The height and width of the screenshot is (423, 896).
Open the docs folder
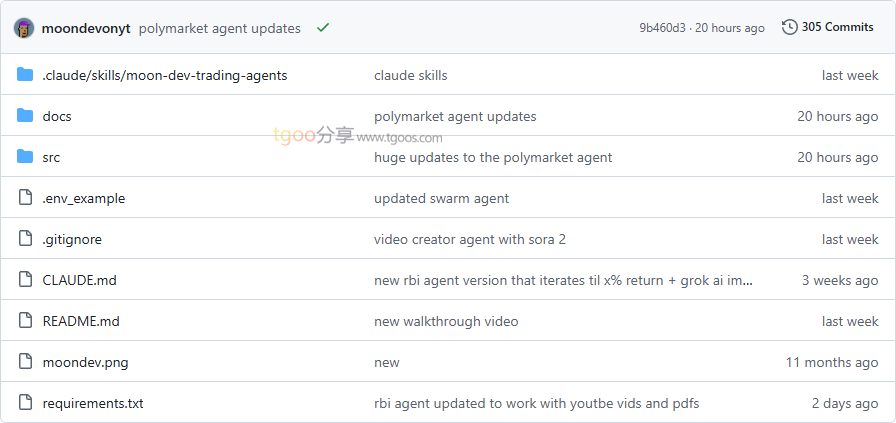tap(57, 116)
